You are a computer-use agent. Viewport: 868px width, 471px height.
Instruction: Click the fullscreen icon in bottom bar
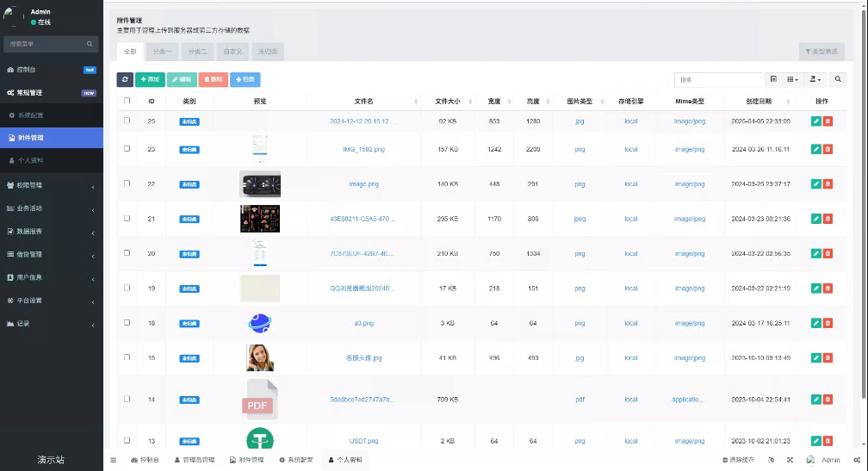[x=790, y=461]
